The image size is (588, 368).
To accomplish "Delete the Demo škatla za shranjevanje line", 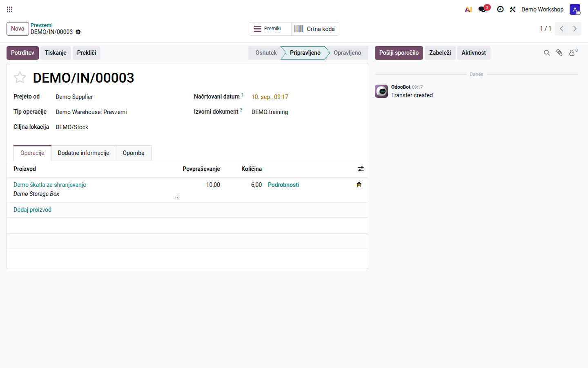I will tap(359, 185).
